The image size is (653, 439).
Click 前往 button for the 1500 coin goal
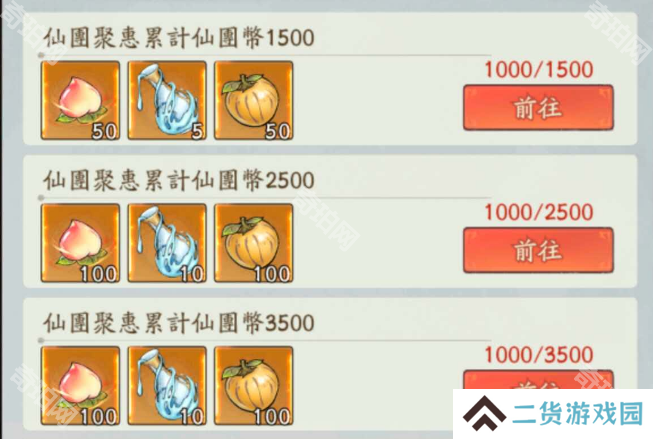click(538, 108)
